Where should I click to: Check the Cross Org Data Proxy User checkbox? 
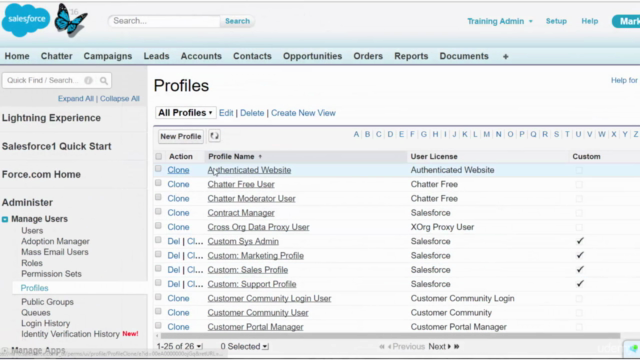(158, 226)
